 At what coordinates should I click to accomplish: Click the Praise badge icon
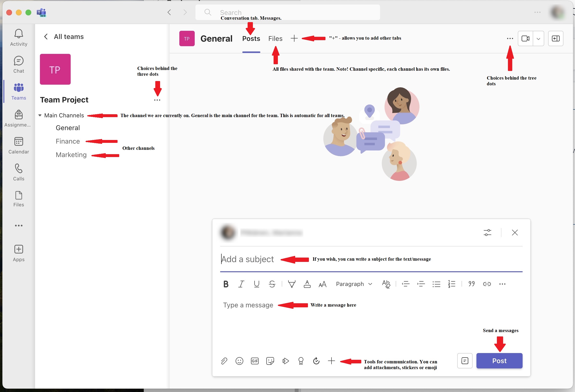click(x=301, y=361)
